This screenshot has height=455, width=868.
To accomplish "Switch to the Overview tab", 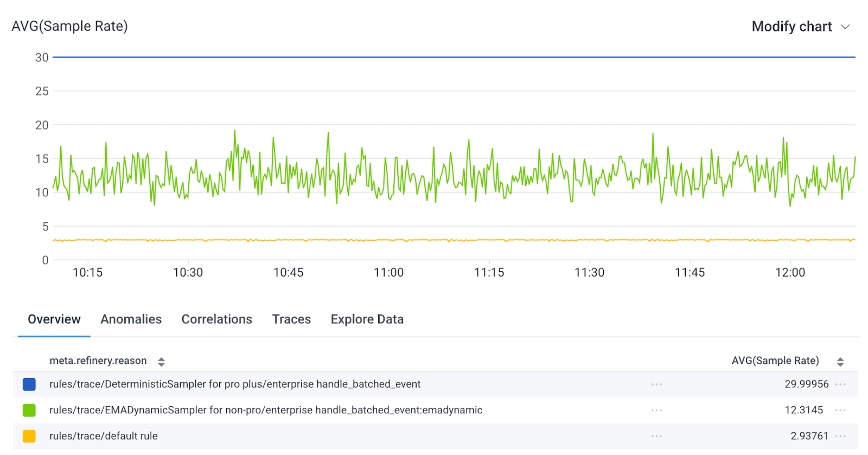I will pos(54,319).
